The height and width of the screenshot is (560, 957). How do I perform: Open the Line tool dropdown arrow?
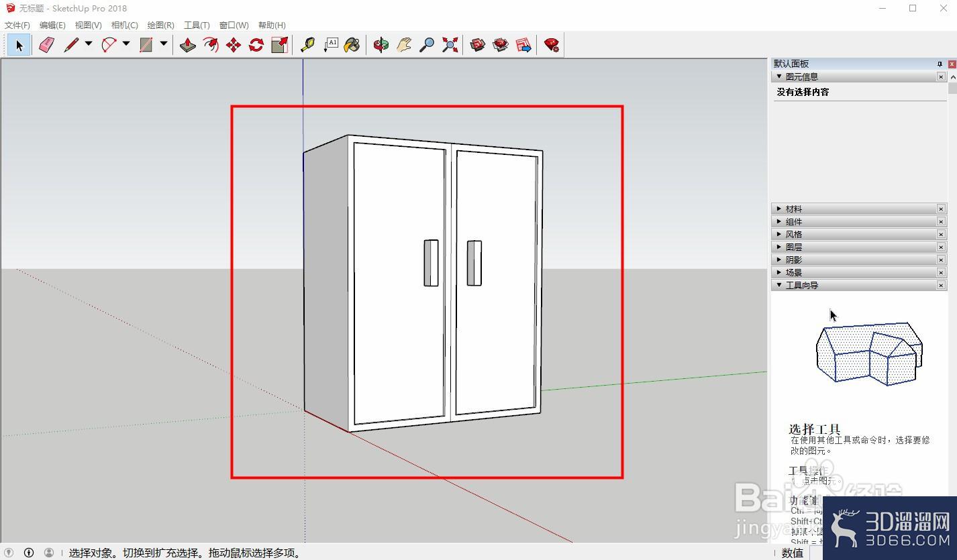(88, 44)
